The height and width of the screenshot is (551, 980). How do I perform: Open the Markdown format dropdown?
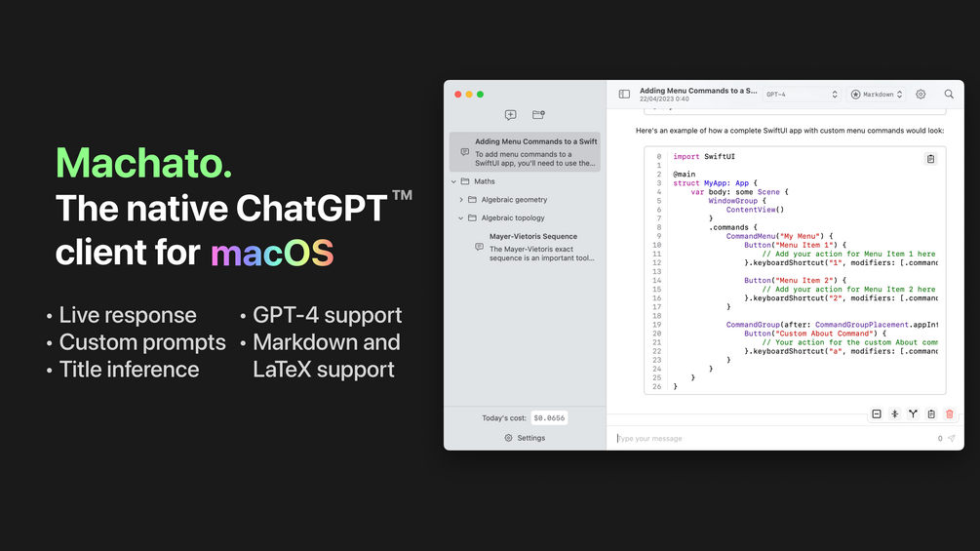coord(877,95)
